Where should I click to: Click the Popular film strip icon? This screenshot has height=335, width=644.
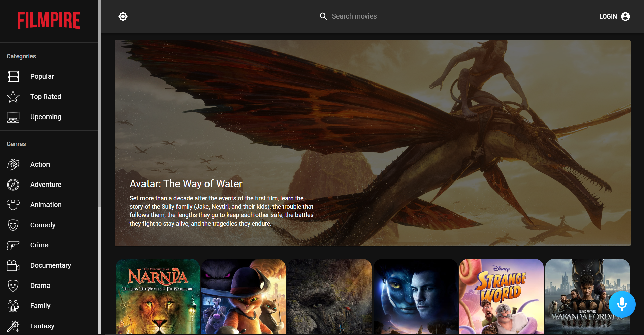click(13, 76)
